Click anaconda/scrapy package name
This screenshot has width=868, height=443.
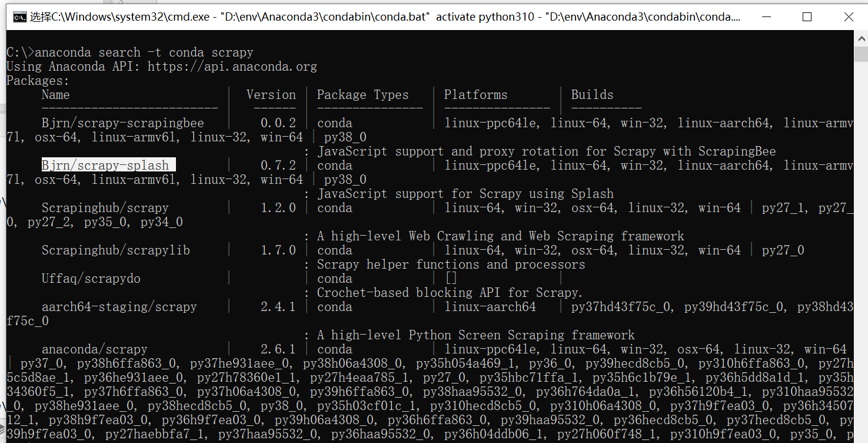[94, 349]
